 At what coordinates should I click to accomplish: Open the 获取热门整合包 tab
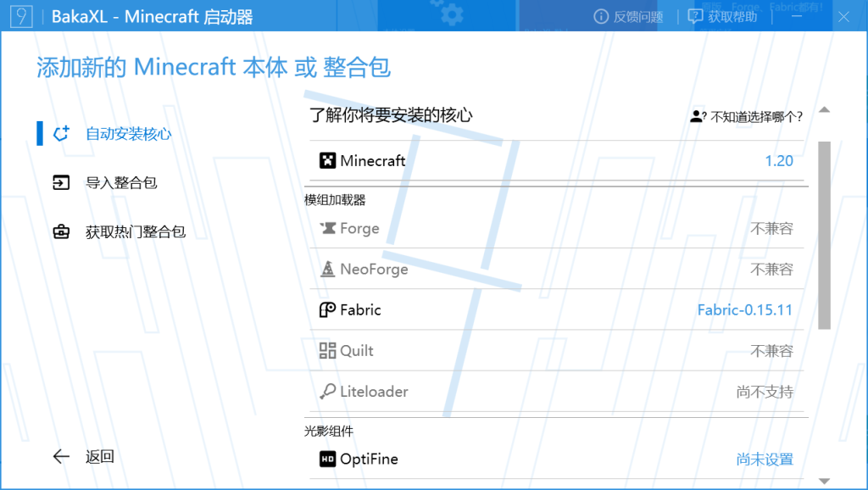point(136,231)
